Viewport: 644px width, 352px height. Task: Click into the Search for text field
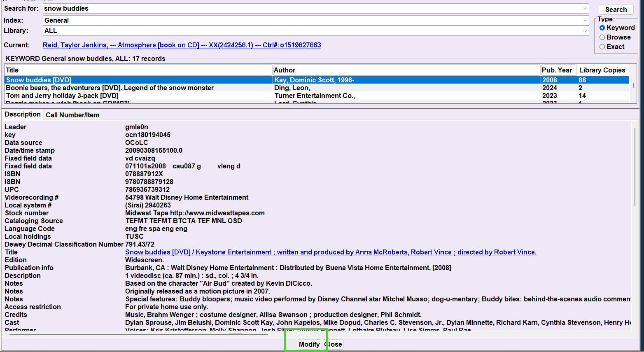(312, 8)
